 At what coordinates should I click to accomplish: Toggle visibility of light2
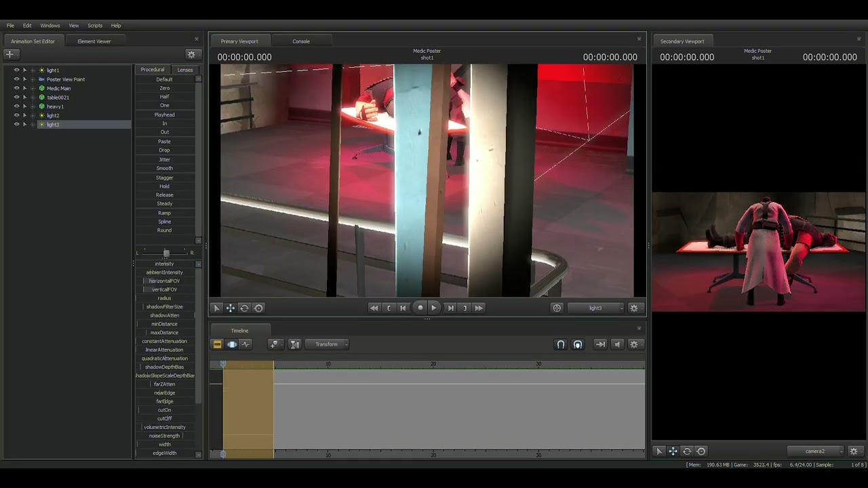point(17,115)
